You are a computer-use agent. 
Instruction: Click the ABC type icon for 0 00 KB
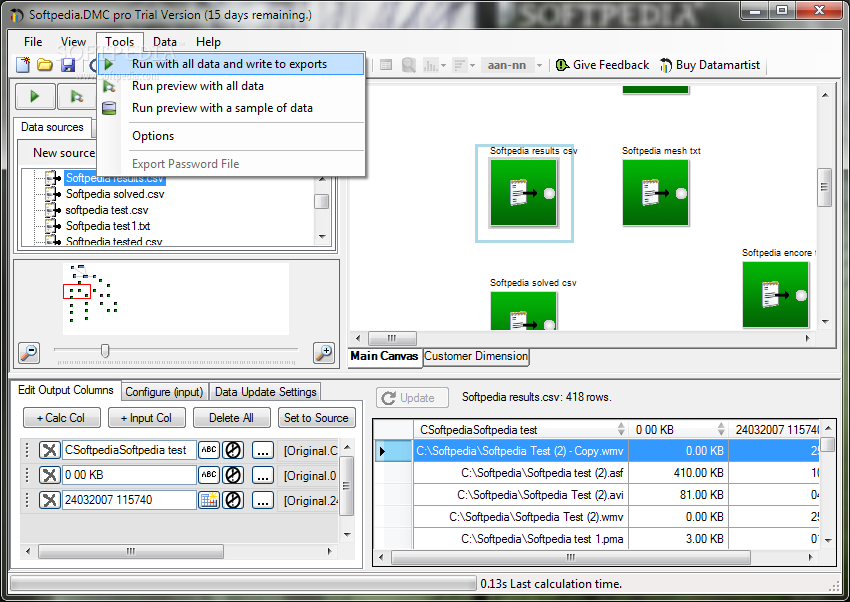(x=209, y=475)
